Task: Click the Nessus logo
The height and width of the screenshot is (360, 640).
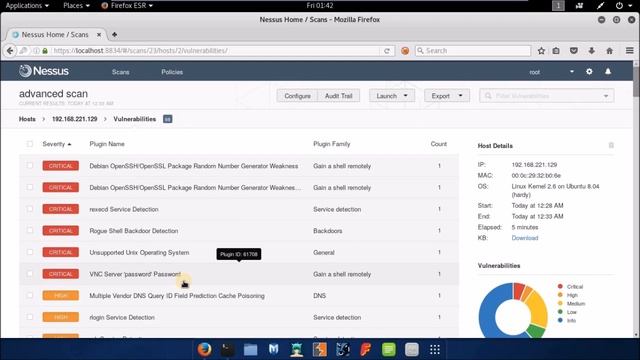Action: click(44, 71)
